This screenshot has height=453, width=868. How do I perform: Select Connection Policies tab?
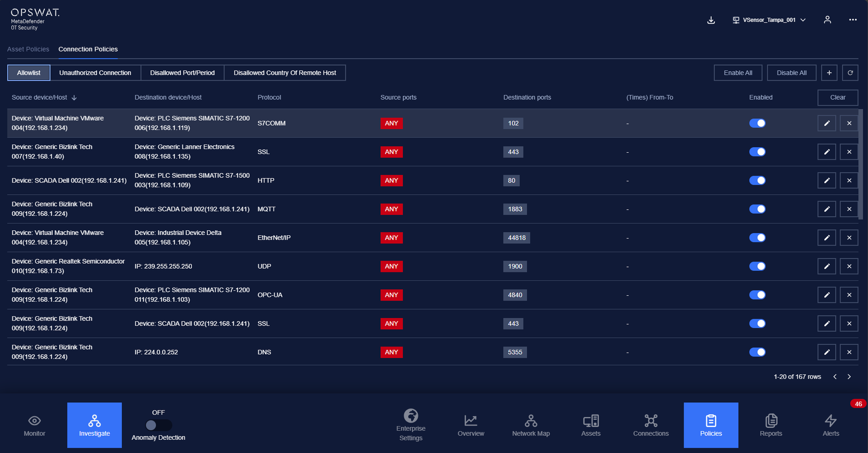[x=88, y=49]
